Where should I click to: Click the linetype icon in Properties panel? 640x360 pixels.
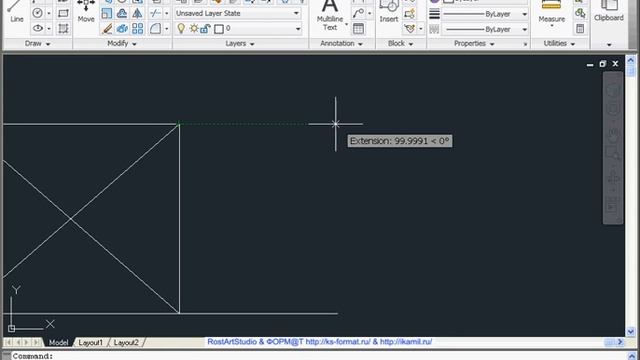(434, 29)
